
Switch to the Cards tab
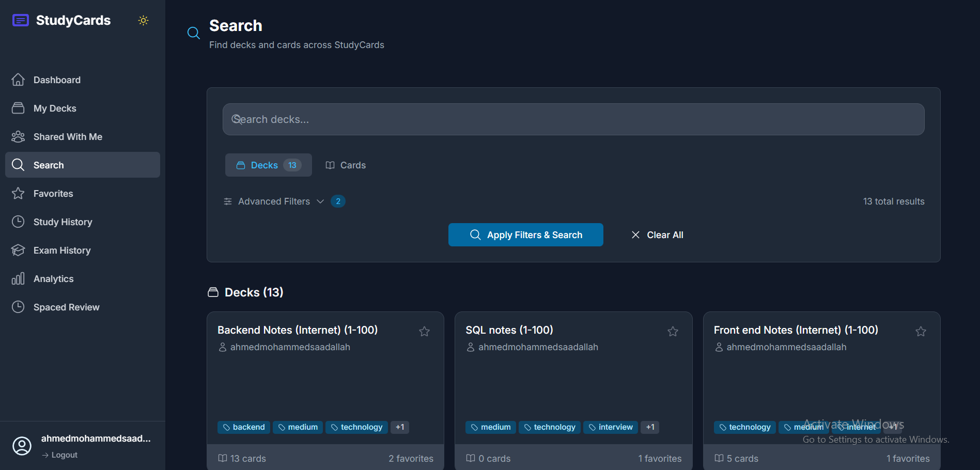click(x=346, y=165)
